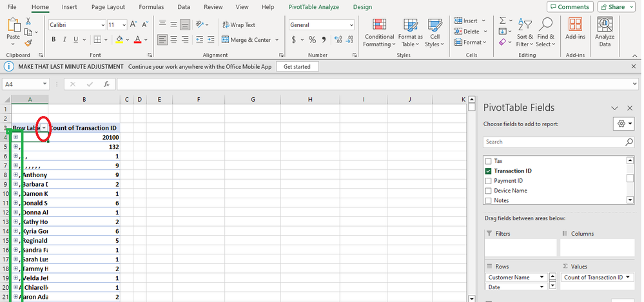Viewport: 644px width, 302px height.
Task: Open Cell Styles gallery
Action: (434, 33)
